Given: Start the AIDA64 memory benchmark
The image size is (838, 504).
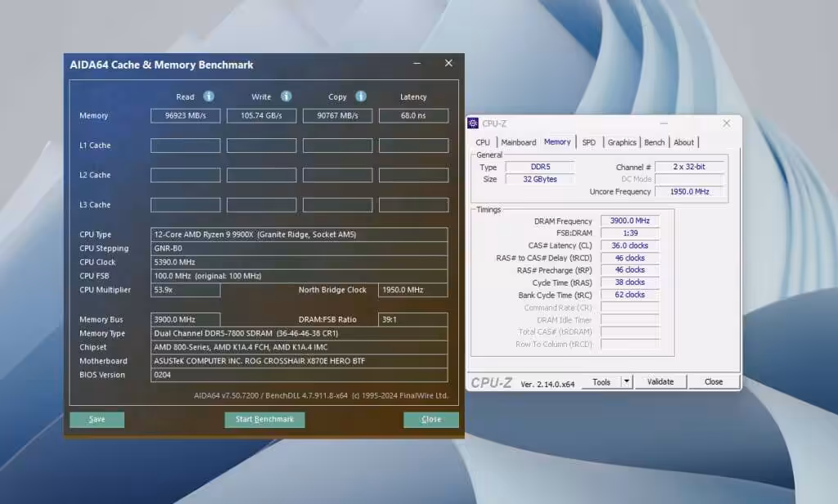Looking at the screenshot, I should coord(264,419).
